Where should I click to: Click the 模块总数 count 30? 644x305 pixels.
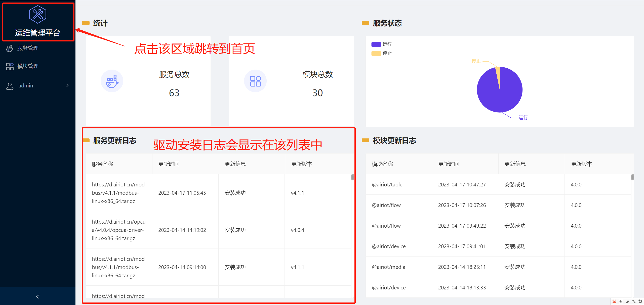[x=317, y=93]
